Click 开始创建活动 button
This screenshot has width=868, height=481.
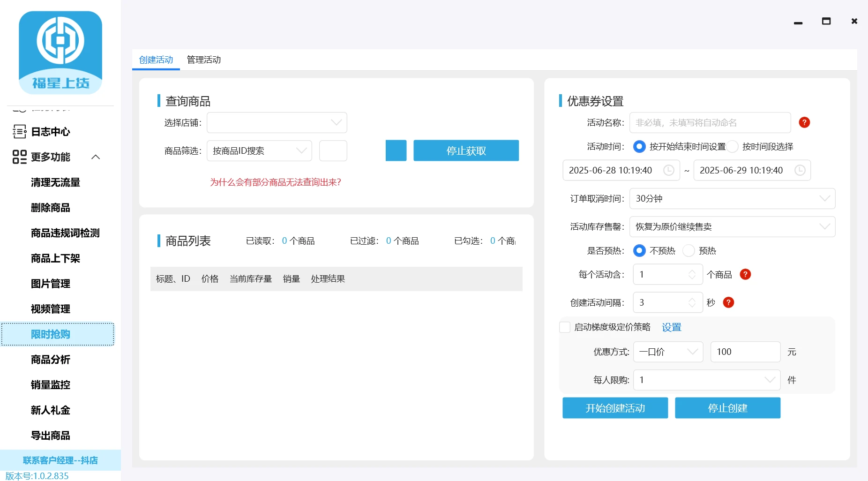point(615,408)
